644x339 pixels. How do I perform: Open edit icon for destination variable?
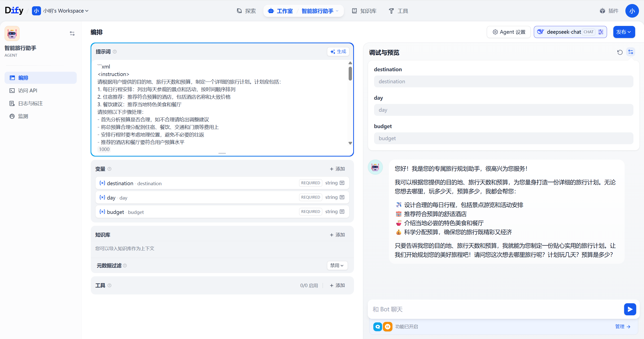342,183
